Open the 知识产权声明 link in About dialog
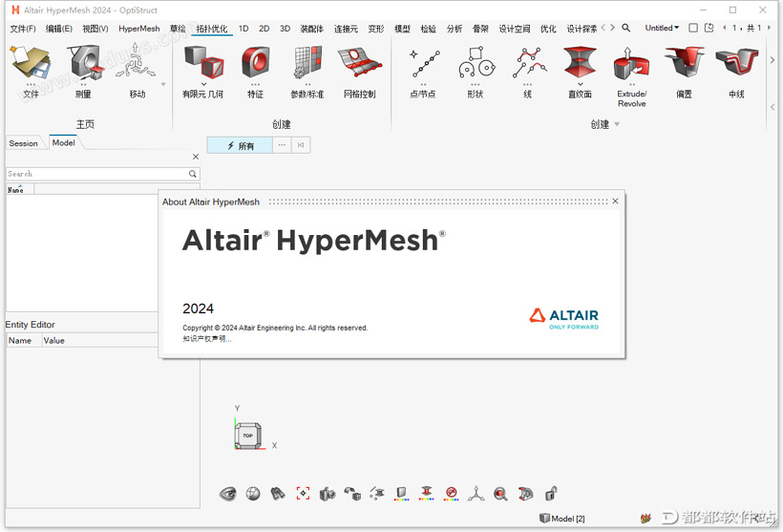The height and width of the screenshot is (532, 783). [x=207, y=339]
